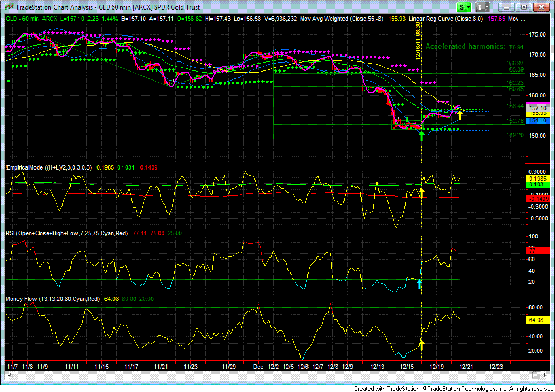Select the 'RSI (Open+Close+High+Low,7,25,75,Cyan,Red)' label

(x=67, y=233)
